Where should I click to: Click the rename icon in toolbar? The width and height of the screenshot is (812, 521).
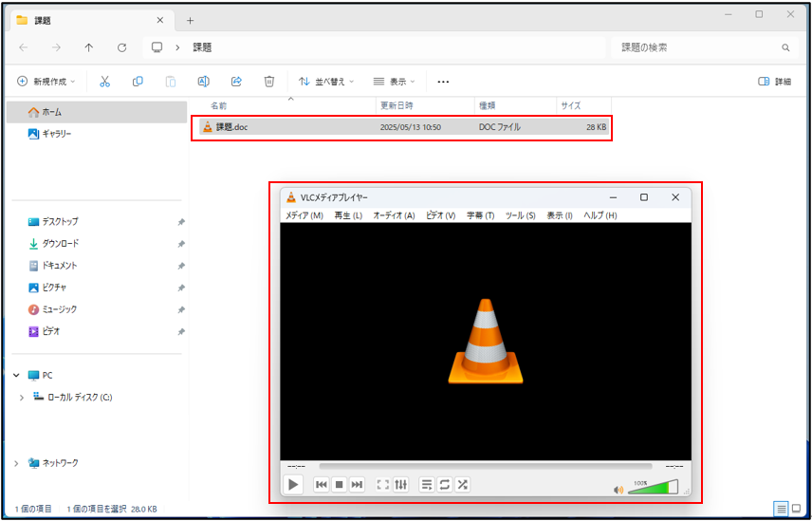point(204,82)
